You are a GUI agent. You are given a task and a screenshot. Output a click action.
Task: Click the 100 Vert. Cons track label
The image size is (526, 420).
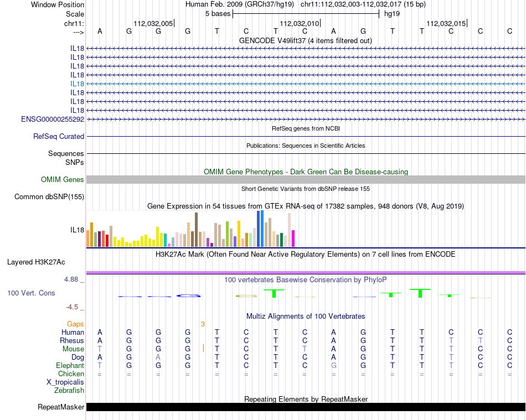pyautogui.click(x=31, y=293)
